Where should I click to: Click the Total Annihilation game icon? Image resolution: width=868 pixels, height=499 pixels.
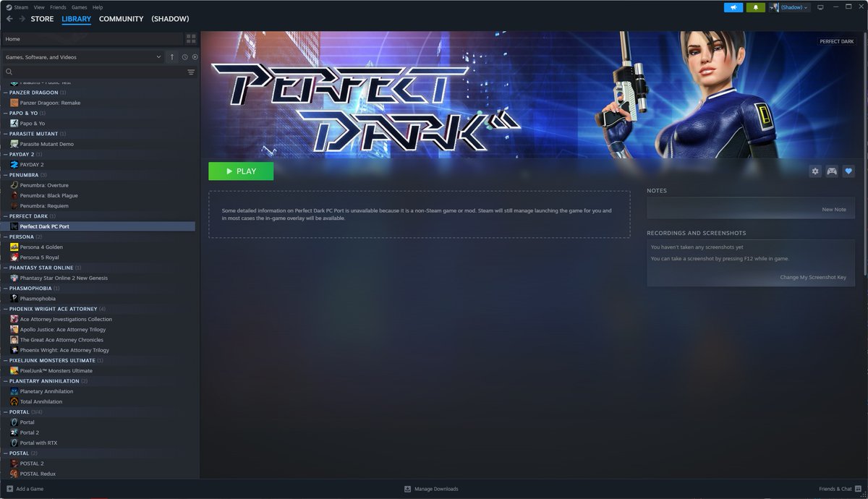(14, 401)
